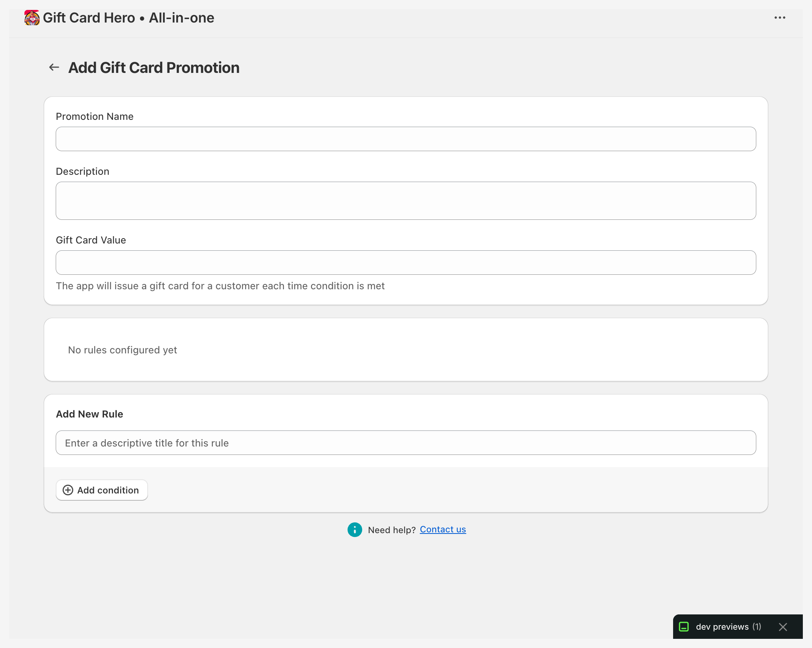
Task: Click the Gift Card Hero • All-in-one title
Action: (128, 18)
